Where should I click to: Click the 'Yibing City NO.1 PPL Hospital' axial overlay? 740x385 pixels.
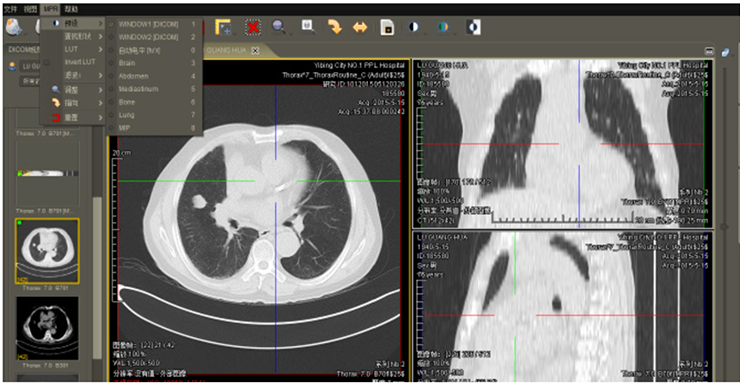pos(359,65)
